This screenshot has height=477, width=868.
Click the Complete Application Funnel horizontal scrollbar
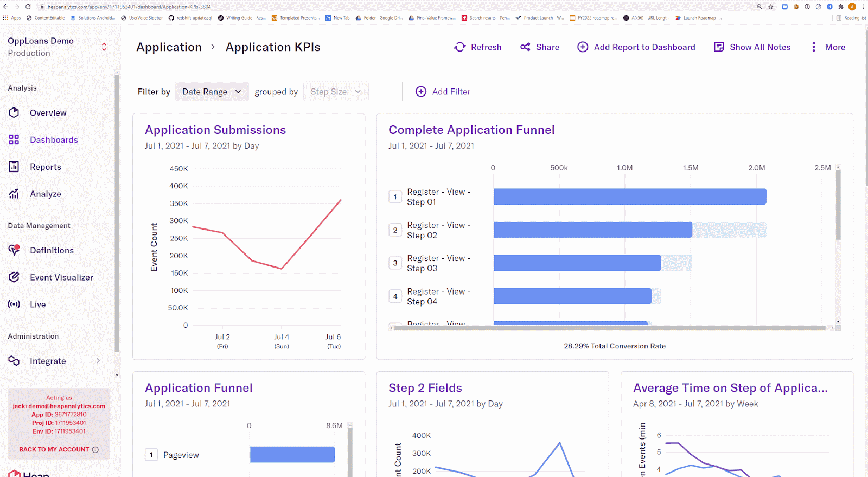(610, 328)
